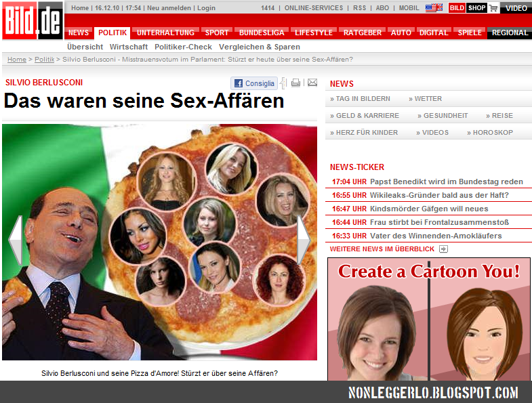Open WETTER link
The height and width of the screenshot is (403, 532).
[x=426, y=99]
